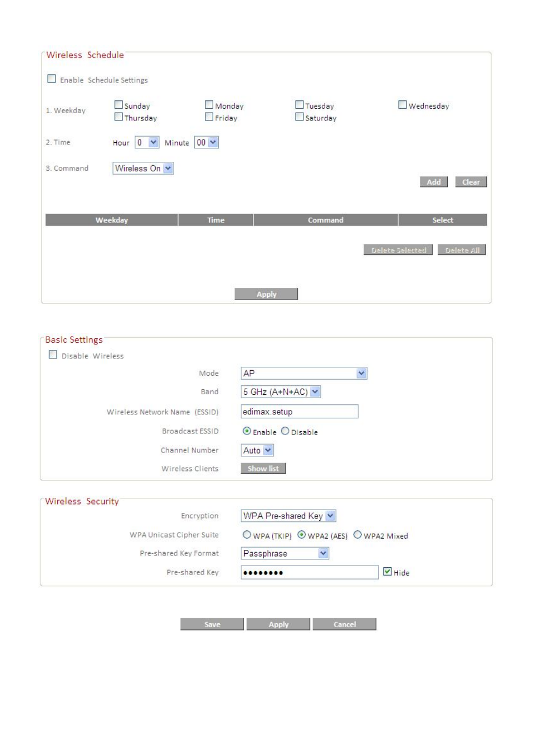Select Disable for Broadcast ESSID
This screenshot has height=756, width=534.
285,431
